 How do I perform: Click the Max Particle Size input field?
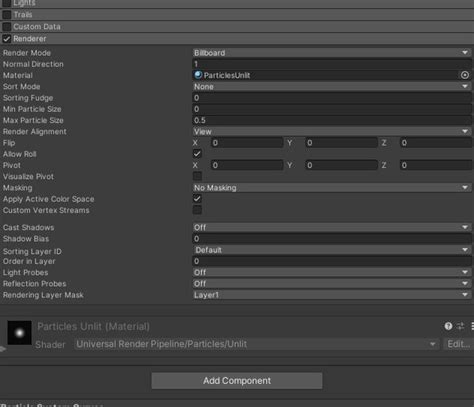tap(332, 120)
